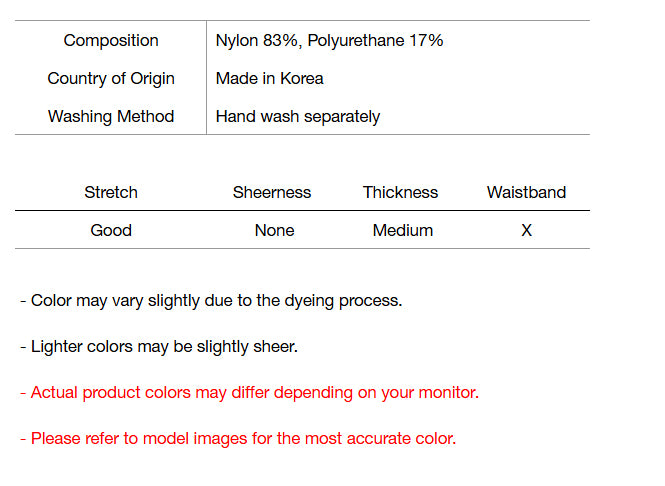Click the 'X' value under Waistband
The height and width of the screenshot is (486, 665).
[527, 231]
